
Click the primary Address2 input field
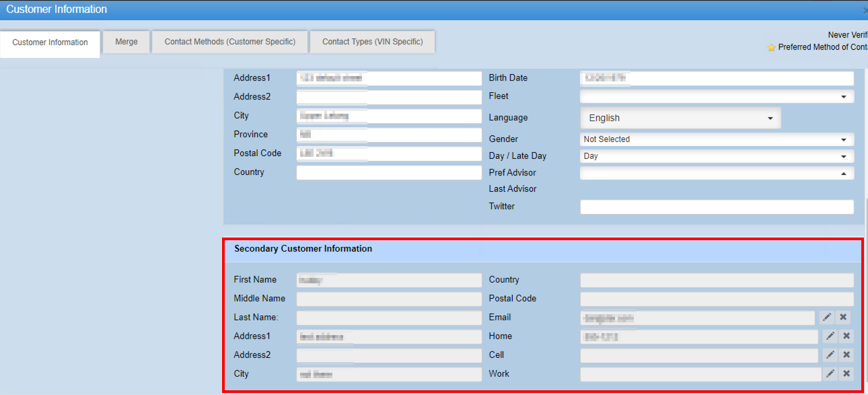pos(389,97)
